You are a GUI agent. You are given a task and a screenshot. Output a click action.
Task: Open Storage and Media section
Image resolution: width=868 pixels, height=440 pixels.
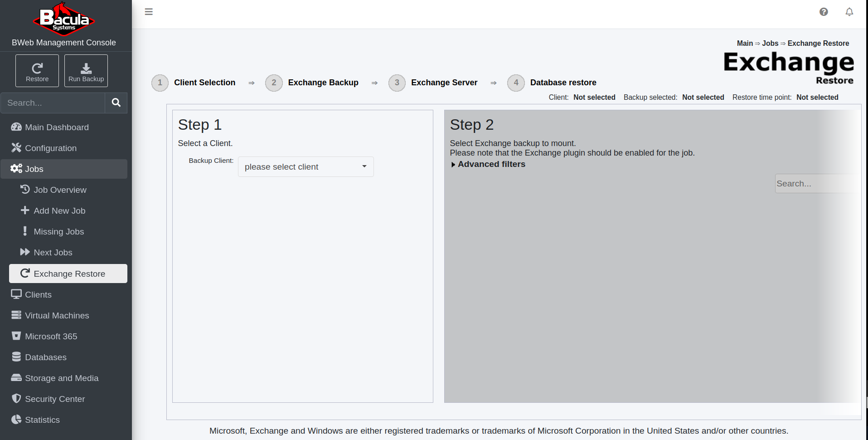tap(64, 378)
